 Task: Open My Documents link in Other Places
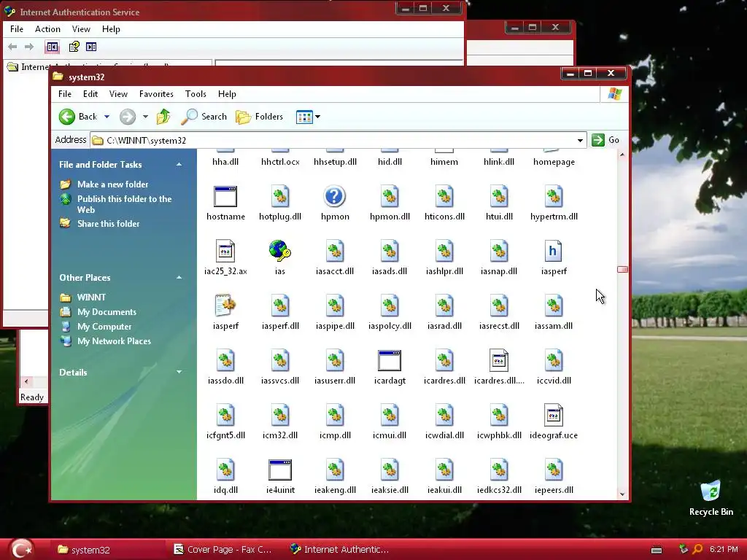tap(107, 312)
